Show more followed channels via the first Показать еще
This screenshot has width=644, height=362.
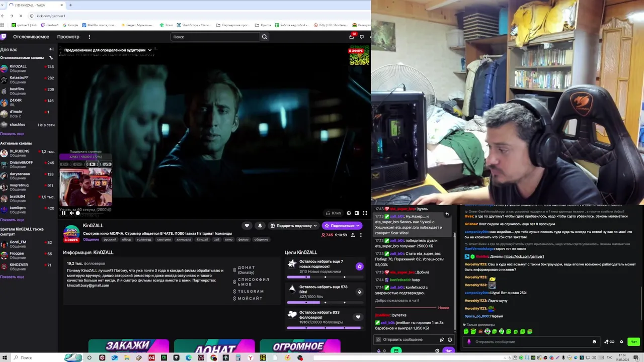(12, 134)
